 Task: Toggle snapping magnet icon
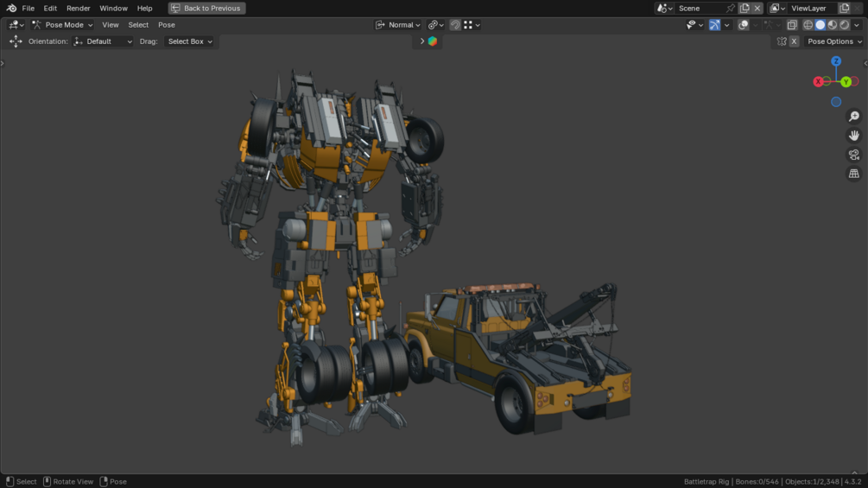point(455,25)
